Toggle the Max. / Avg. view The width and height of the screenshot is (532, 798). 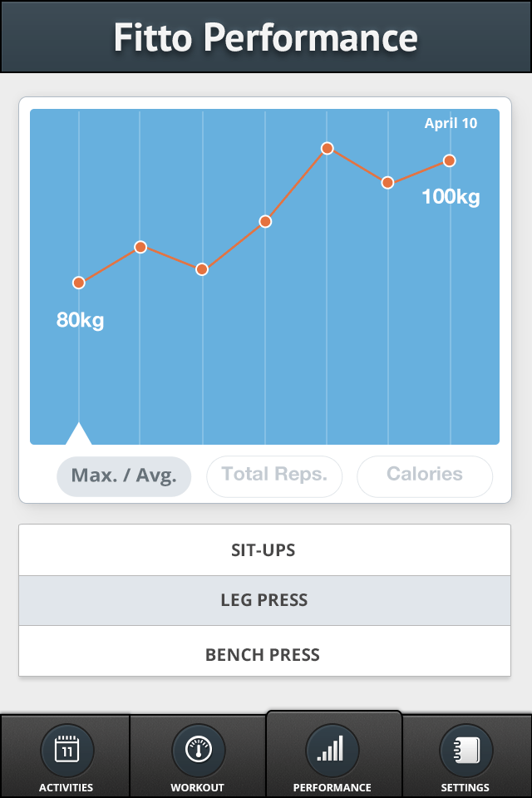coord(124,476)
